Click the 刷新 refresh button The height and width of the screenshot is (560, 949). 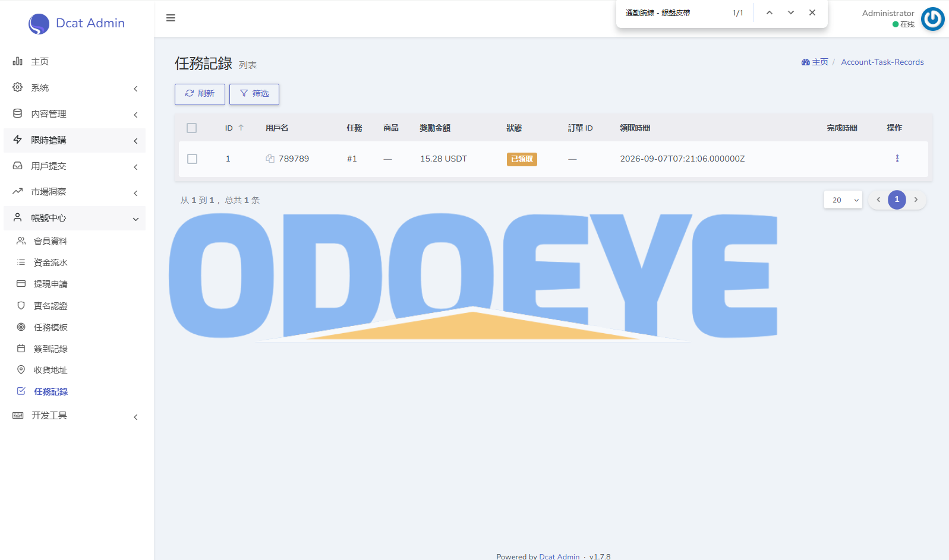tap(200, 94)
